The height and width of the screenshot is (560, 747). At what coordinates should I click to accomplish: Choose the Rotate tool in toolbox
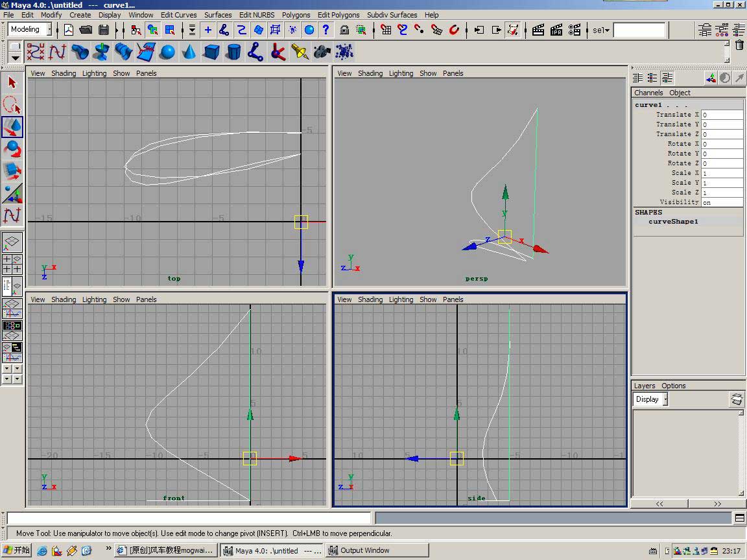[x=12, y=149]
